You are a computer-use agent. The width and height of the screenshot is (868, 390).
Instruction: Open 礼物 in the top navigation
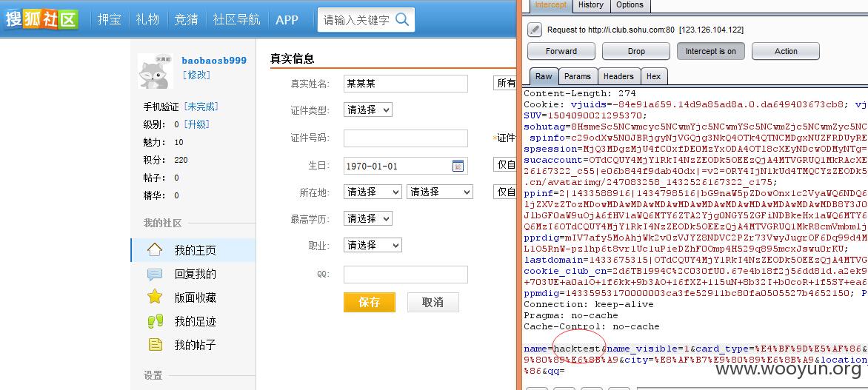click(147, 19)
